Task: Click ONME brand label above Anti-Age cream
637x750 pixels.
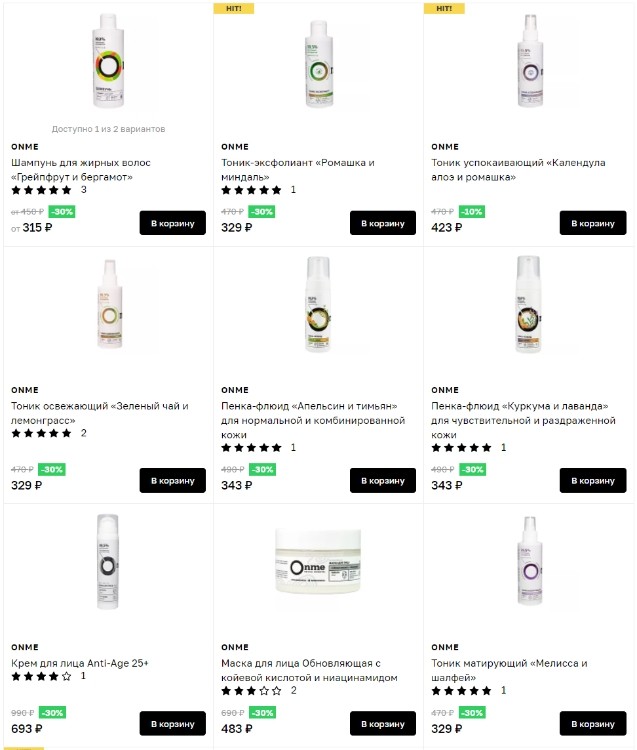Action: tap(25, 647)
